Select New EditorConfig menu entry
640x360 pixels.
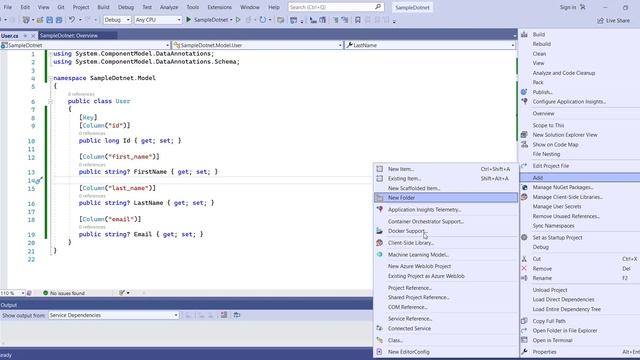click(x=446, y=352)
